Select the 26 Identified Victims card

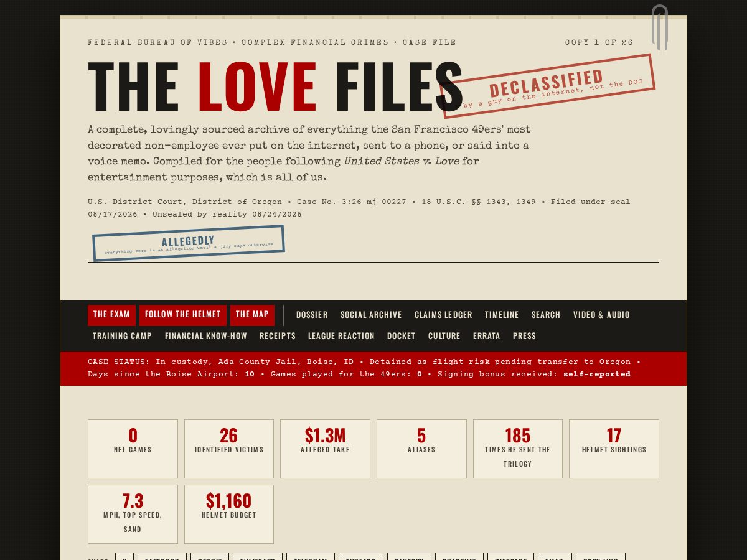click(x=229, y=449)
